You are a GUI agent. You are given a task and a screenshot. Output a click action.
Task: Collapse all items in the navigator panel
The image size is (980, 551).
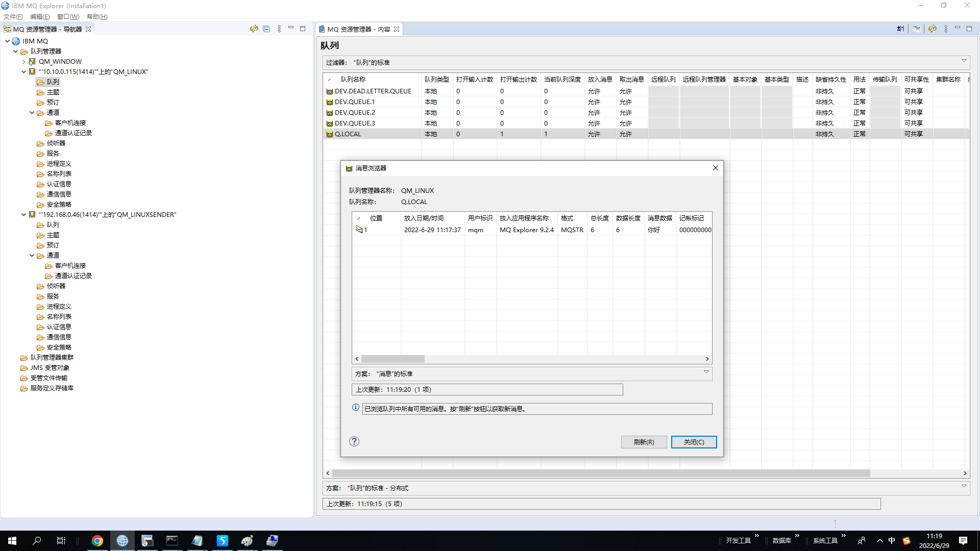click(266, 29)
